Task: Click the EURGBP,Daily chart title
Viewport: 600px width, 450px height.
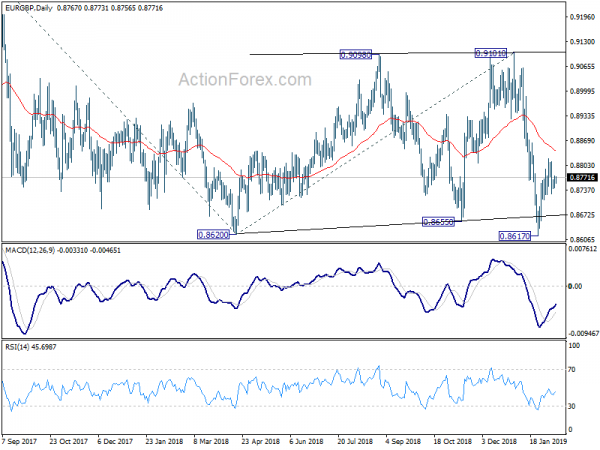Action: click(29, 8)
